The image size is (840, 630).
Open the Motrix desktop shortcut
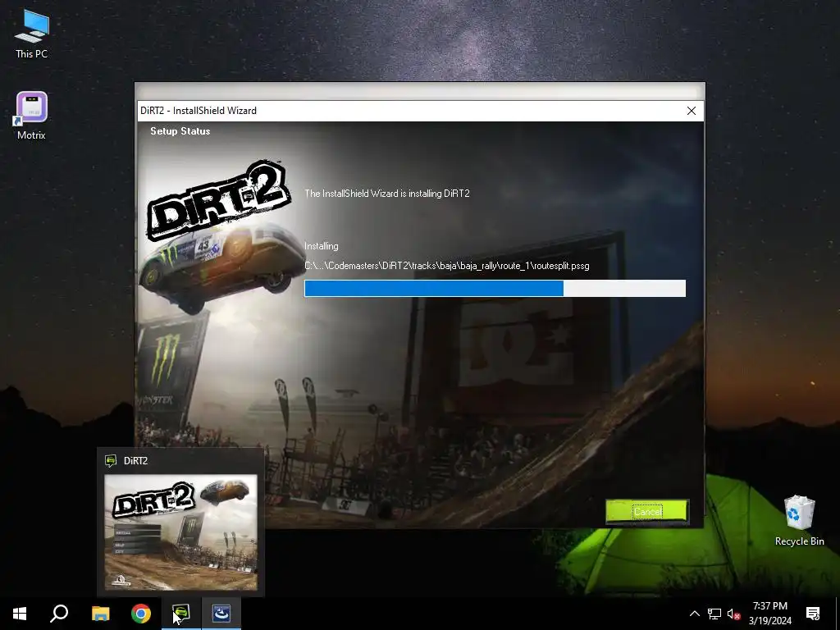[32, 116]
